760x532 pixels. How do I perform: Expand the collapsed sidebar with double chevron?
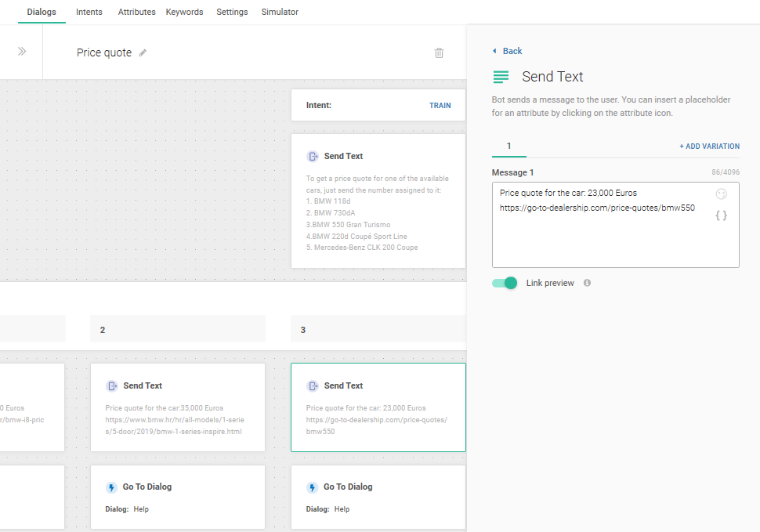point(22,52)
